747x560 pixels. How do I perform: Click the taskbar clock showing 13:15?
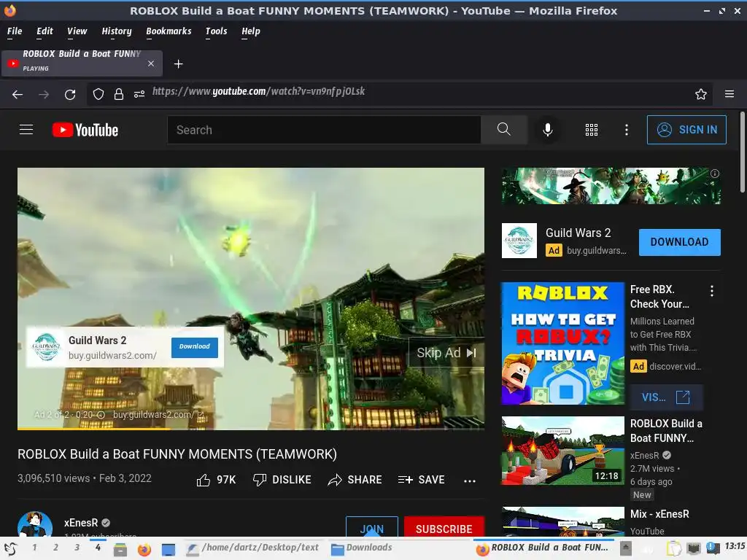point(735,546)
